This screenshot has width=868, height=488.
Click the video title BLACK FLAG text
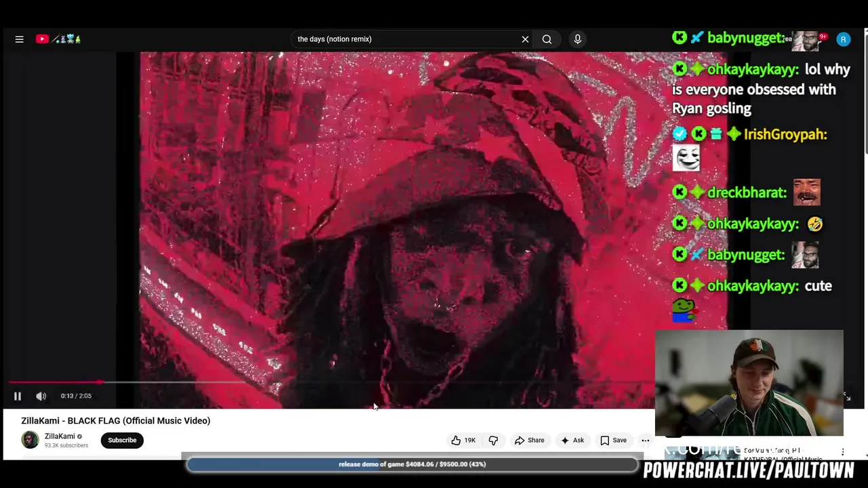coord(116,421)
